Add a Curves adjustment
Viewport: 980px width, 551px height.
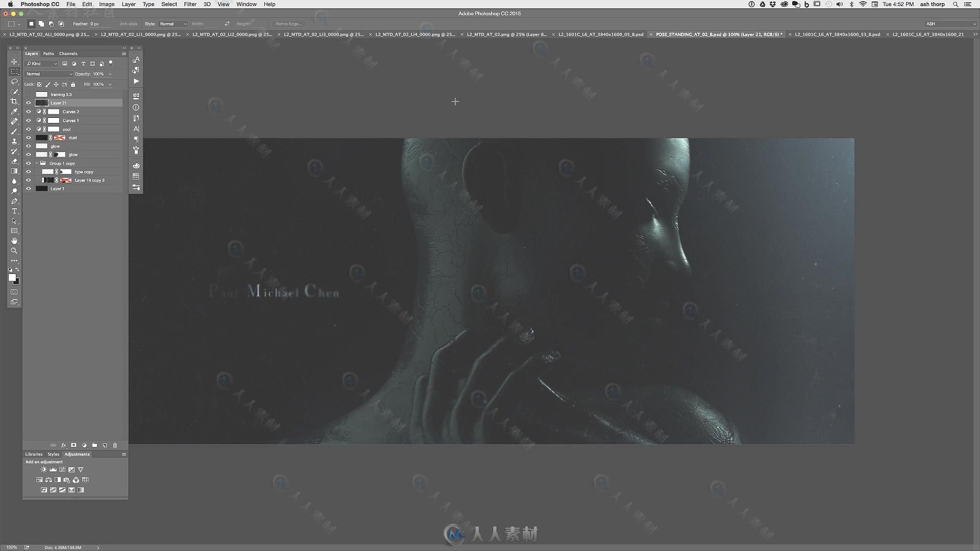pyautogui.click(x=62, y=470)
